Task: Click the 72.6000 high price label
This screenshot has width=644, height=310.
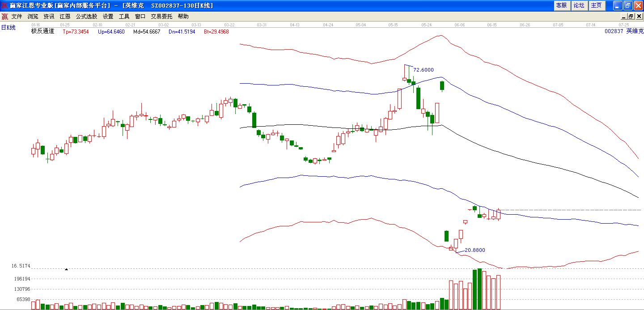Action: pyautogui.click(x=423, y=70)
